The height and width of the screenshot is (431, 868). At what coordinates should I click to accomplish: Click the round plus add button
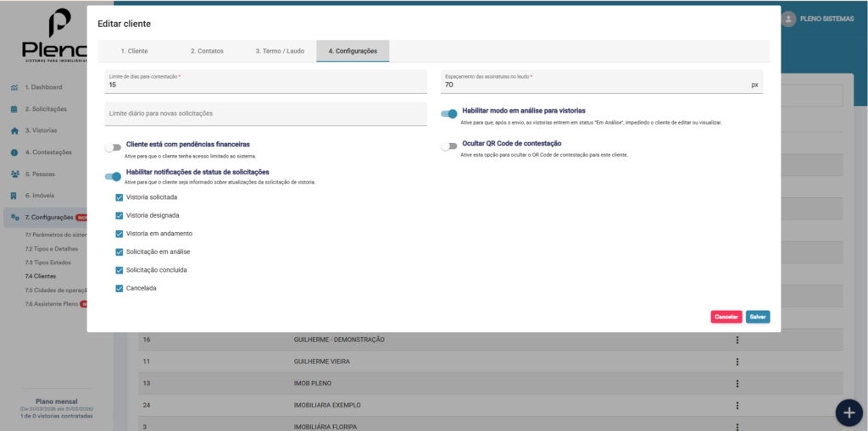coord(849,412)
